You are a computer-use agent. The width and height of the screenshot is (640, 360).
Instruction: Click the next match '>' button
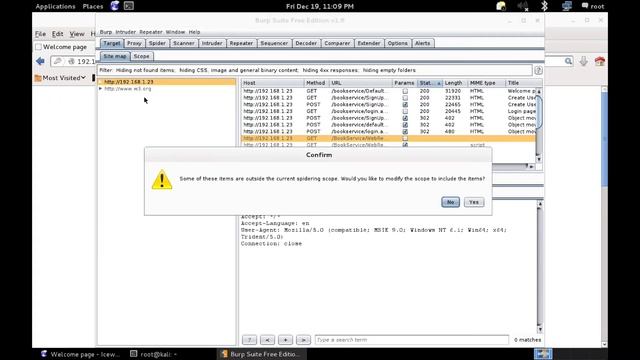[303, 340]
